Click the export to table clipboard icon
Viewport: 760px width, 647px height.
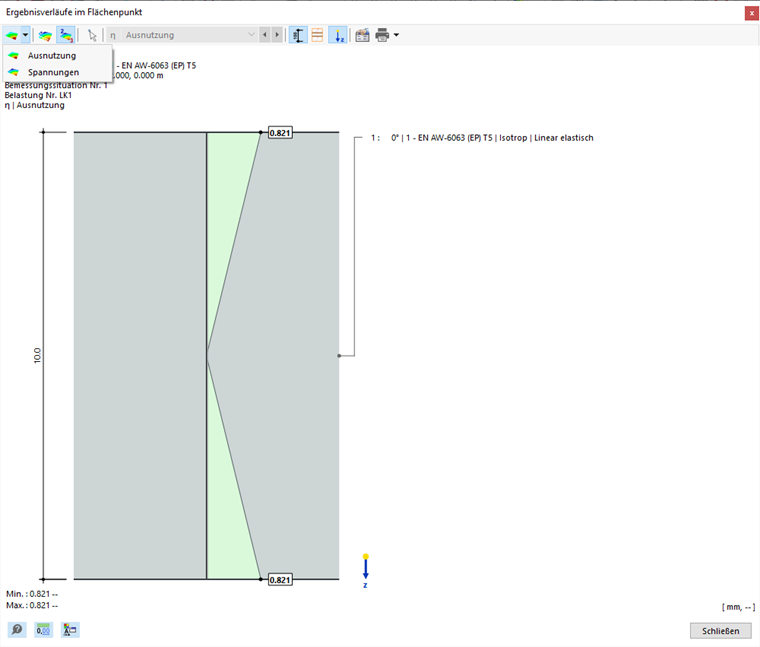(362, 35)
